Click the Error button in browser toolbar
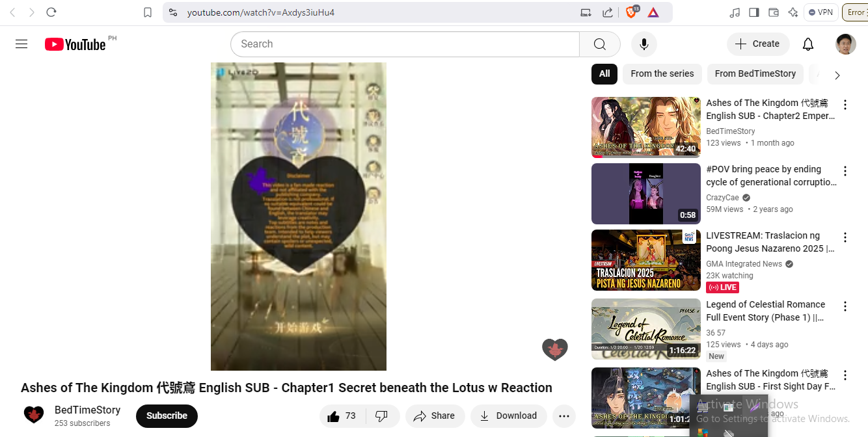The image size is (868, 437). click(x=855, y=12)
